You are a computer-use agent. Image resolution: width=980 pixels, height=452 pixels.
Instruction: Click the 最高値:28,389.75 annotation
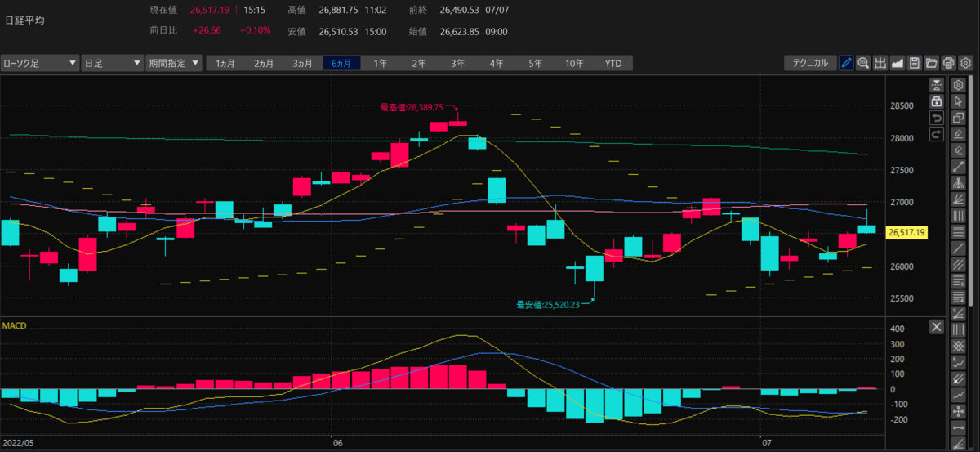click(x=411, y=107)
